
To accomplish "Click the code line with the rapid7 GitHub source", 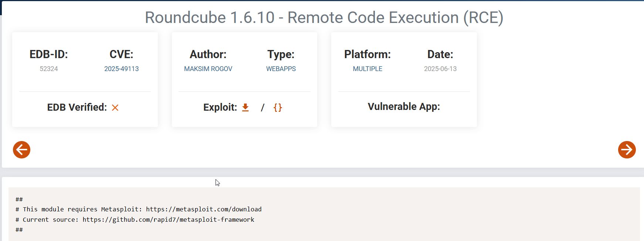I will pyautogui.click(x=135, y=220).
